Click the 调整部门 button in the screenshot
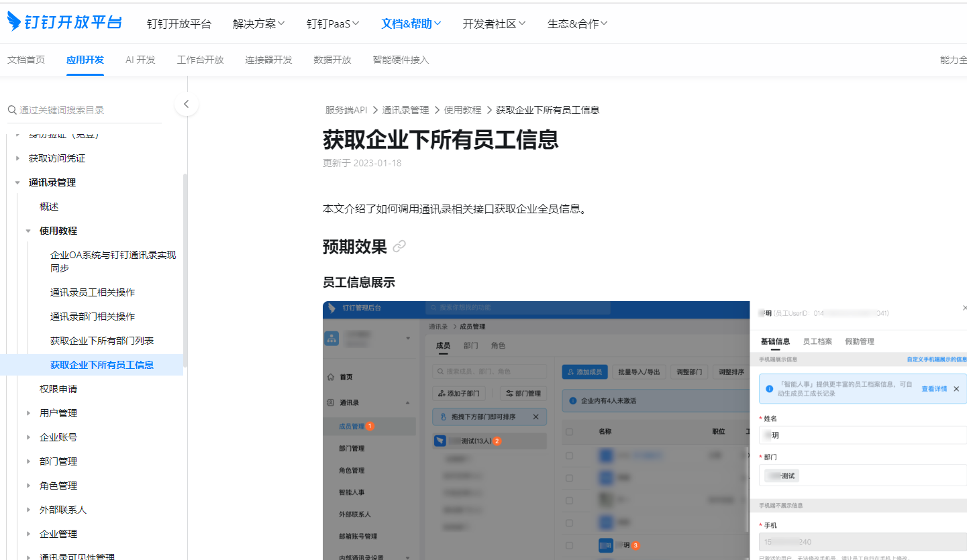 coord(689,372)
